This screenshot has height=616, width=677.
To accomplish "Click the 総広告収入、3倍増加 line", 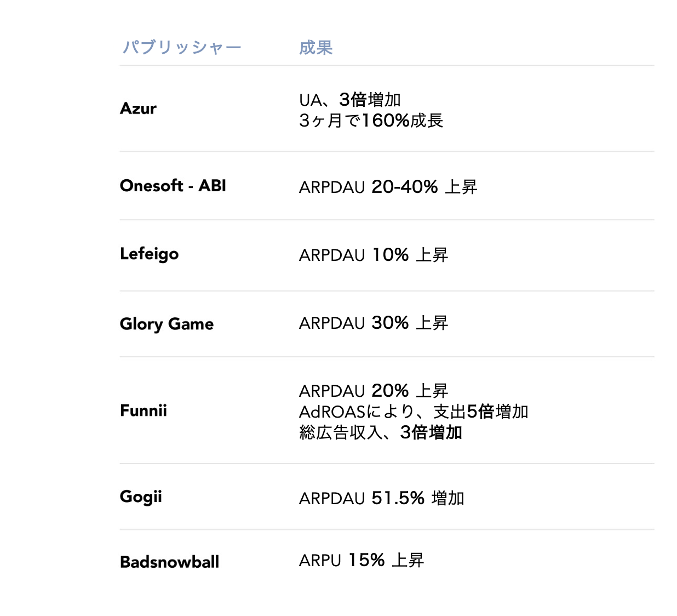I will (x=380, y=432).
